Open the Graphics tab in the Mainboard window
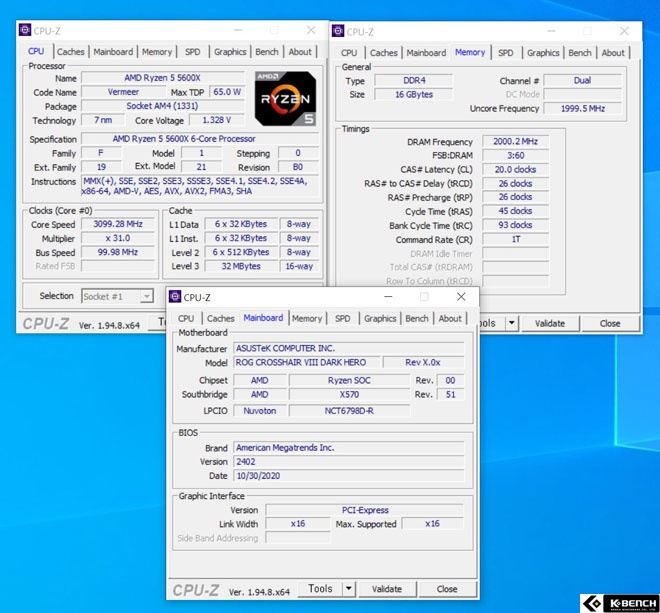Screen dimensions: 660x613 380,318
